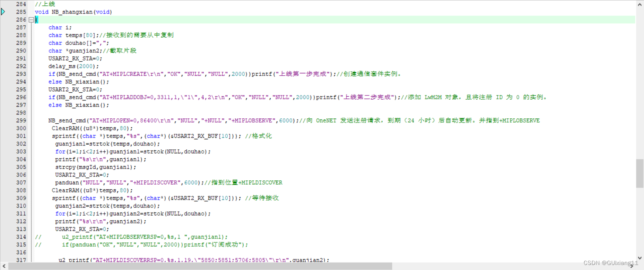Click the horizontal scrollbar left arrow
The height and width of the screenshot is (270, 644).
4,266
